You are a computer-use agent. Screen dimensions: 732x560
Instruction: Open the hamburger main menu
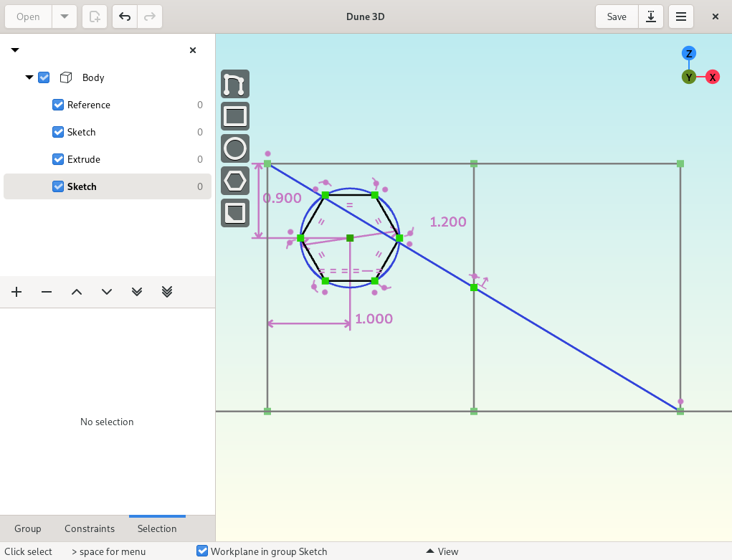(x=680, y=16)
